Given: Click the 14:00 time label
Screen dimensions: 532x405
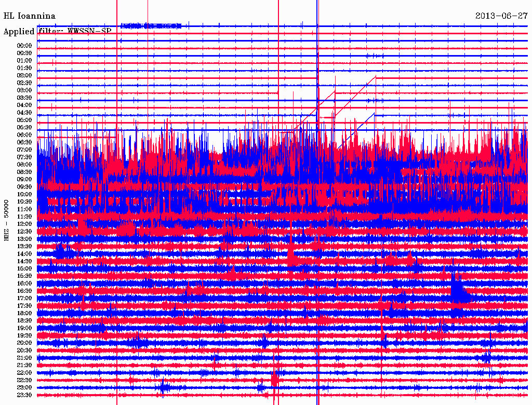Looking at the screenshot, I should (x=24, y=254).
